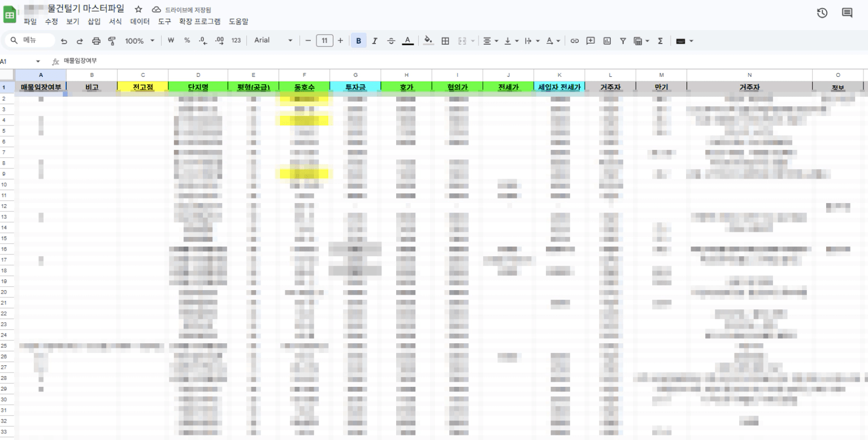This screenshot has width=868, height=440.
Task: Open the 123 number formats menu
Action: click(236, 41)
